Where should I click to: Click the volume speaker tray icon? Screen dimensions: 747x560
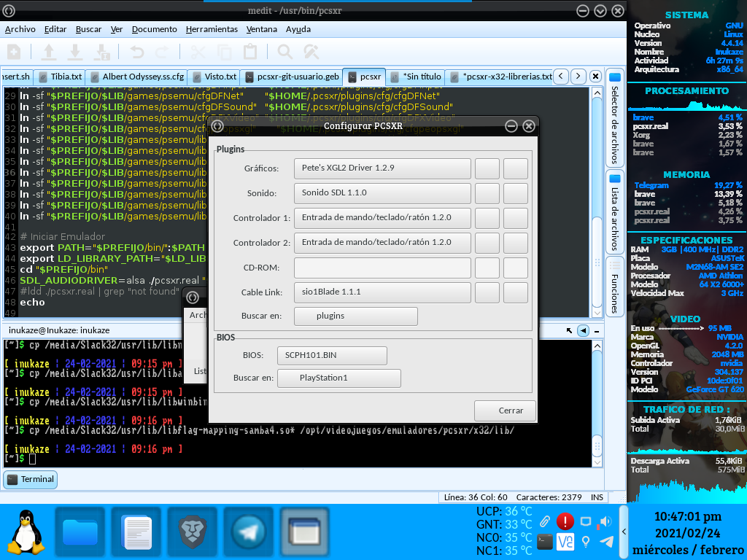pos(605,521)
